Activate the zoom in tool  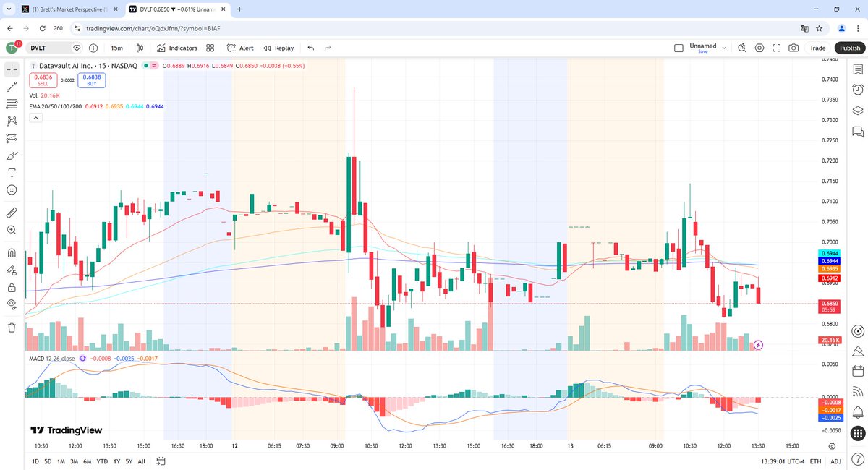(x=12, y=230)
